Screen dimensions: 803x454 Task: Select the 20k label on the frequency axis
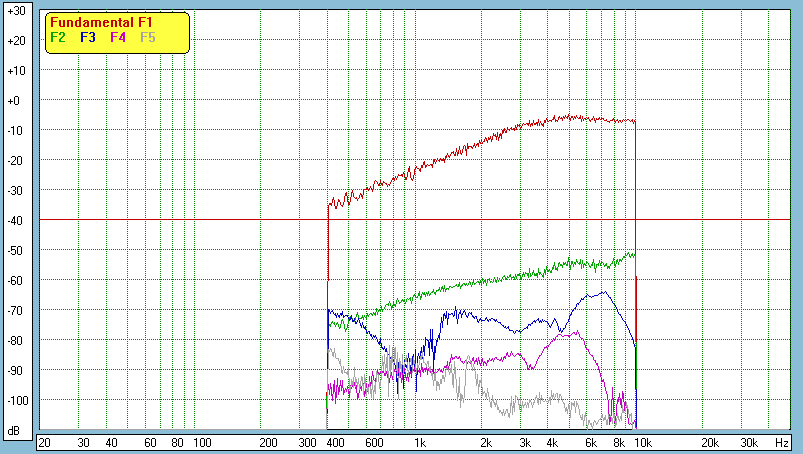pyautogui.click(x=709, y=442)
